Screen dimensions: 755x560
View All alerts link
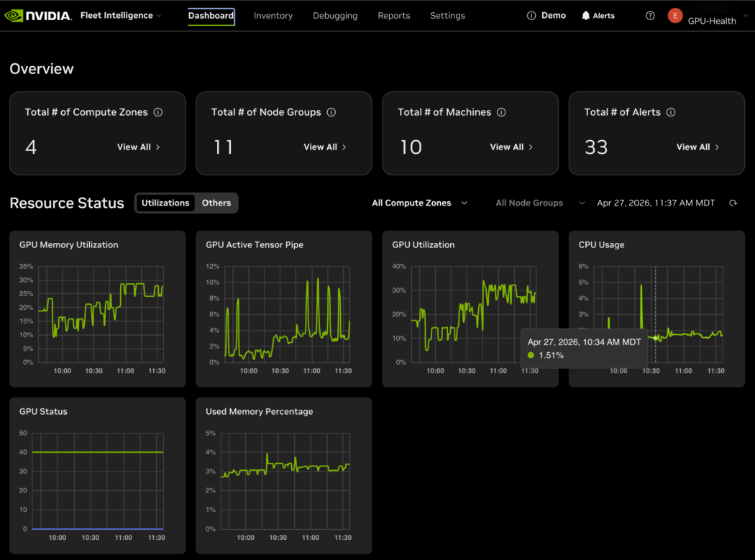tap(697, 147)
